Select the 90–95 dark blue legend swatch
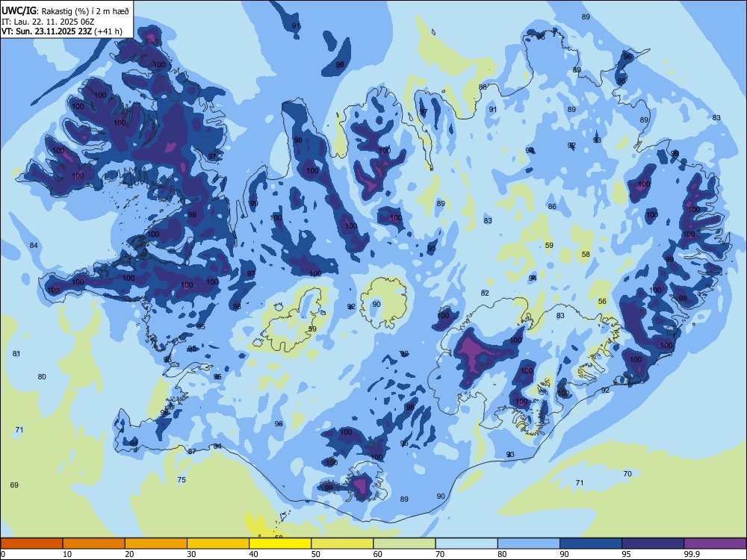Viewport: 747px width, 560px height. point(591,544)
